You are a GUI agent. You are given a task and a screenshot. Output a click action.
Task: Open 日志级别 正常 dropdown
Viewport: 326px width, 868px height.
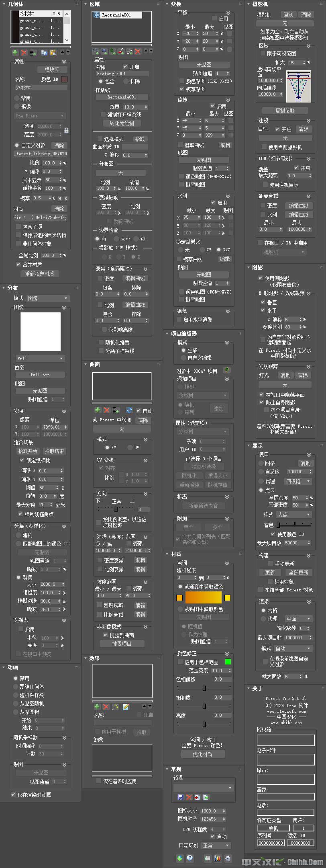pyautogui.click(x=216, y=845)
